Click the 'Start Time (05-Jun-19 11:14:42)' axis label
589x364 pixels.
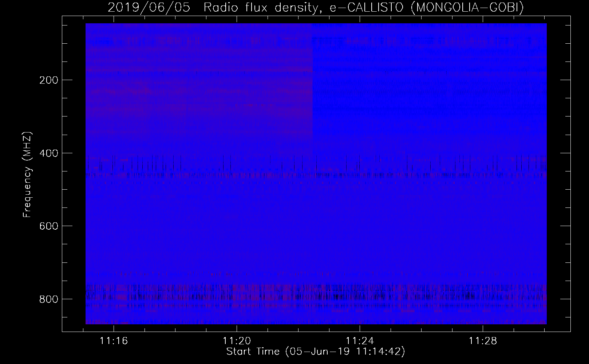pos(316,352)
